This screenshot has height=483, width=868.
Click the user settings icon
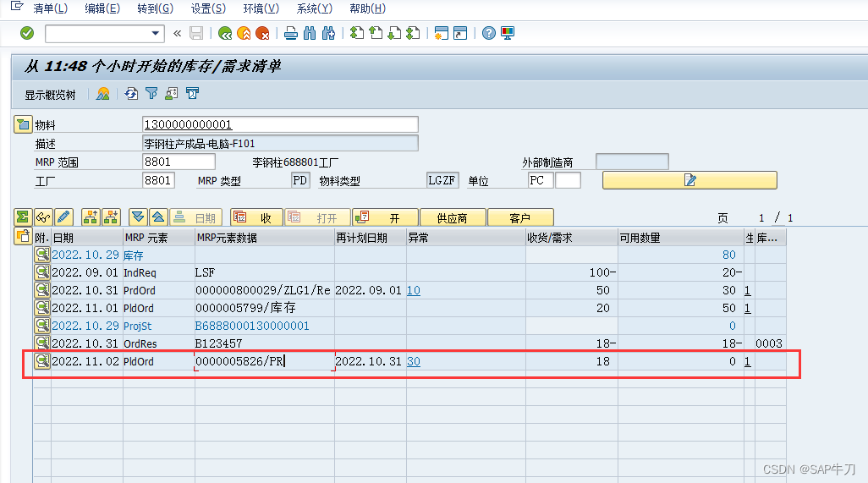(172, 94)
